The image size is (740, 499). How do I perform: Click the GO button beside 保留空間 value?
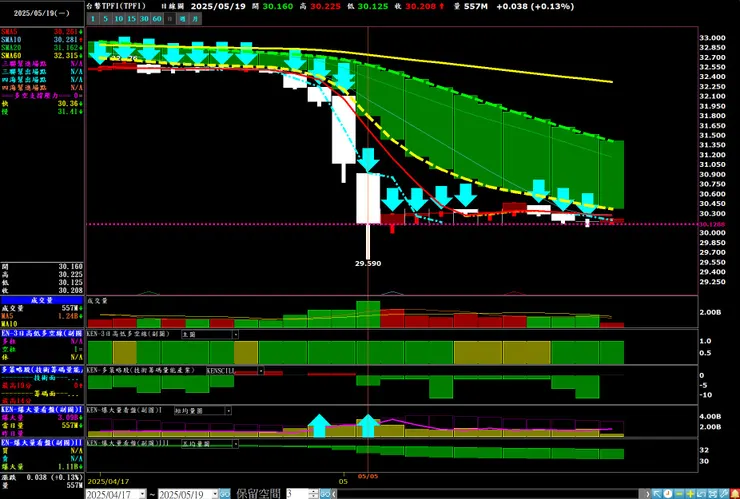(325, 494)
